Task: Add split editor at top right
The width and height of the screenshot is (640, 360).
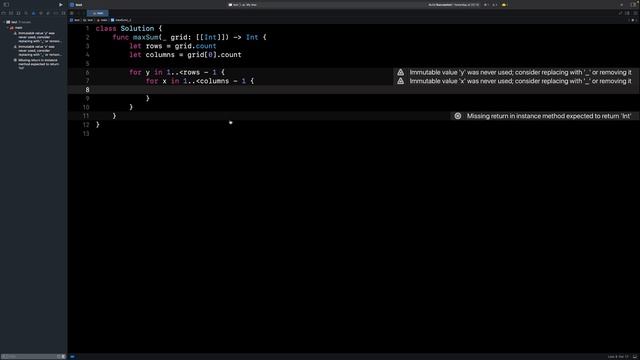Action: (x=635, y=13)
